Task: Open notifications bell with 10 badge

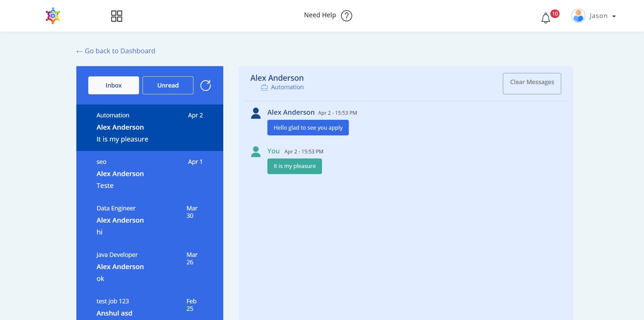Action: pos(546,18)
